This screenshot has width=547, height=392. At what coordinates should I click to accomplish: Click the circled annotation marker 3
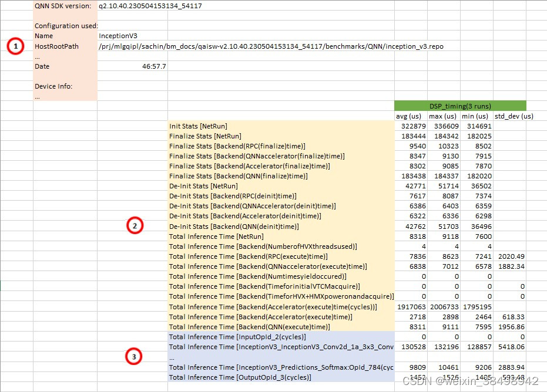pyautogui.click(x=135, y=356)
